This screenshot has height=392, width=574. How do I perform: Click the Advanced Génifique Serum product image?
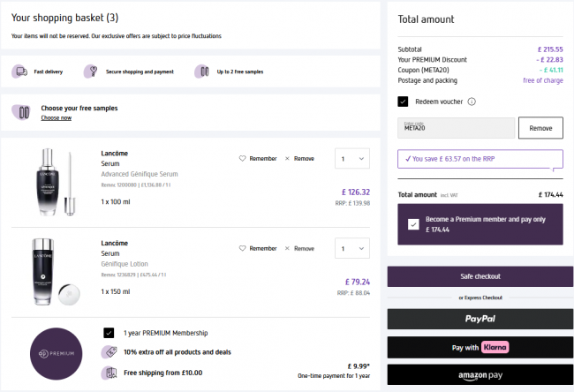(x=56, y=182)
